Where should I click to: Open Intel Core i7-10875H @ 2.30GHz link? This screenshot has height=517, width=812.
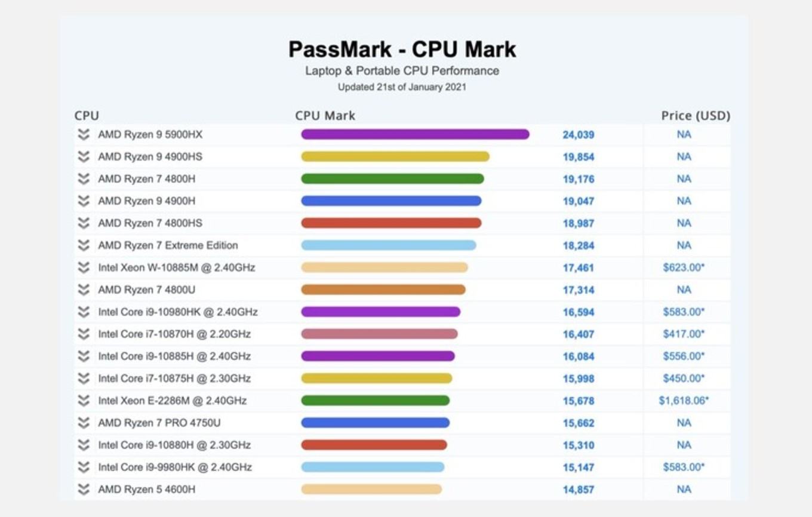tap(174, 378)
